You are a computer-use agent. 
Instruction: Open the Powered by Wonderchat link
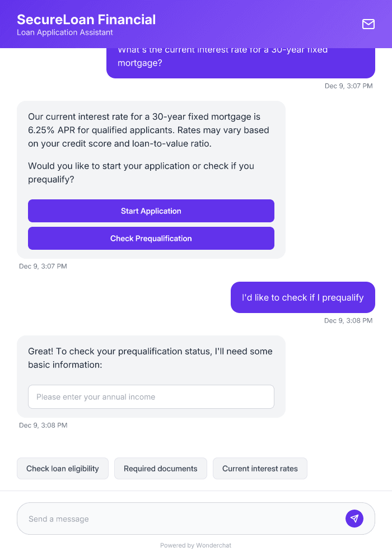tap(195, 545)
